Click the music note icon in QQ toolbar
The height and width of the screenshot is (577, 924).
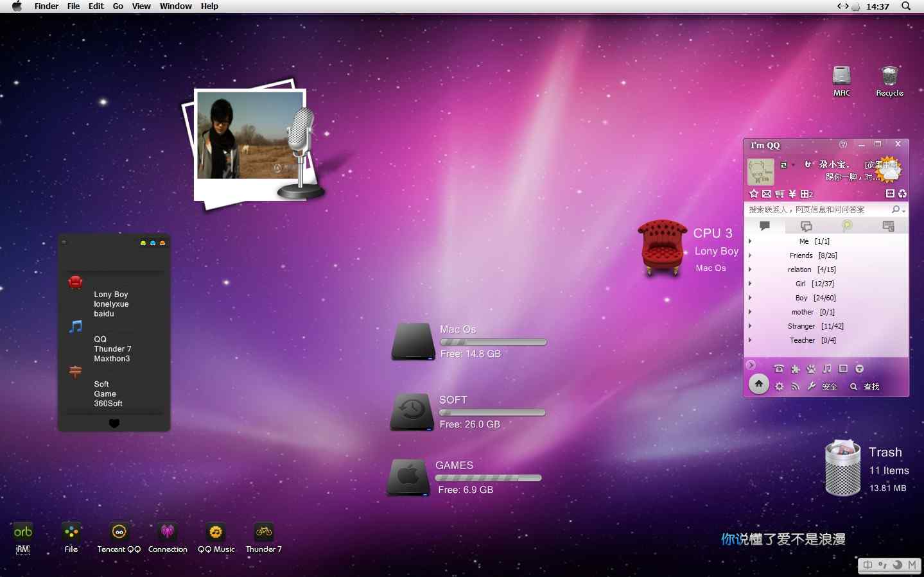point(827,369)
